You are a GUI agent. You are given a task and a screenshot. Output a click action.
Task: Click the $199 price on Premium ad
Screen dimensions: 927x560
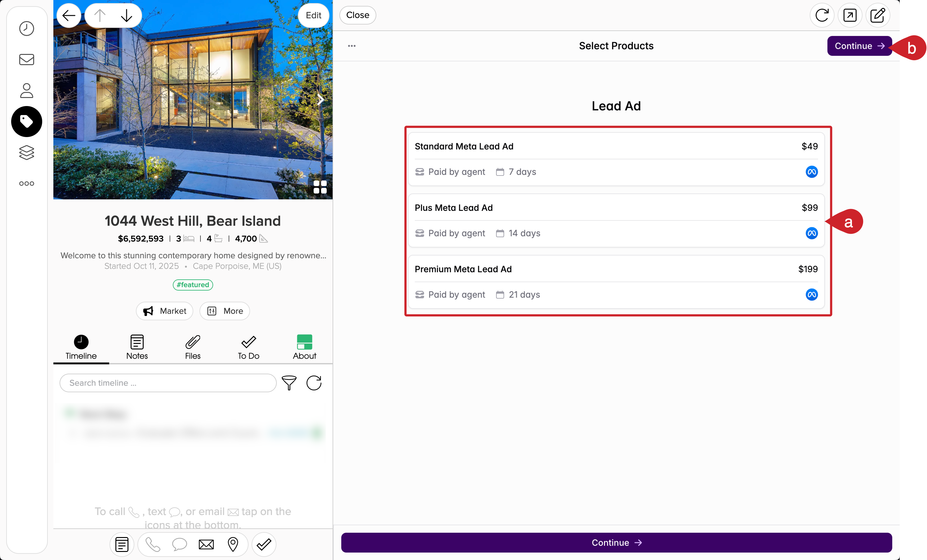point(808,269)
